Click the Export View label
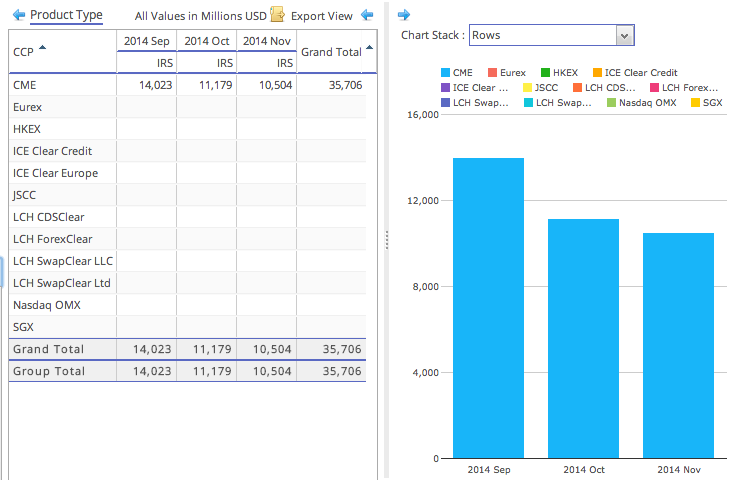Image resolution: width=752 pixels, height=480 pixels. pos(321,16)
